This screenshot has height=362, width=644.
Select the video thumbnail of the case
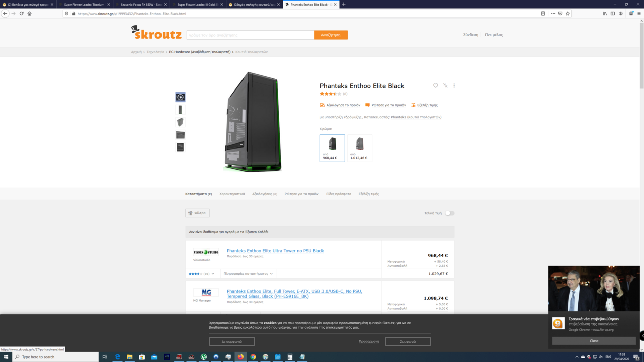pos(180,97)
